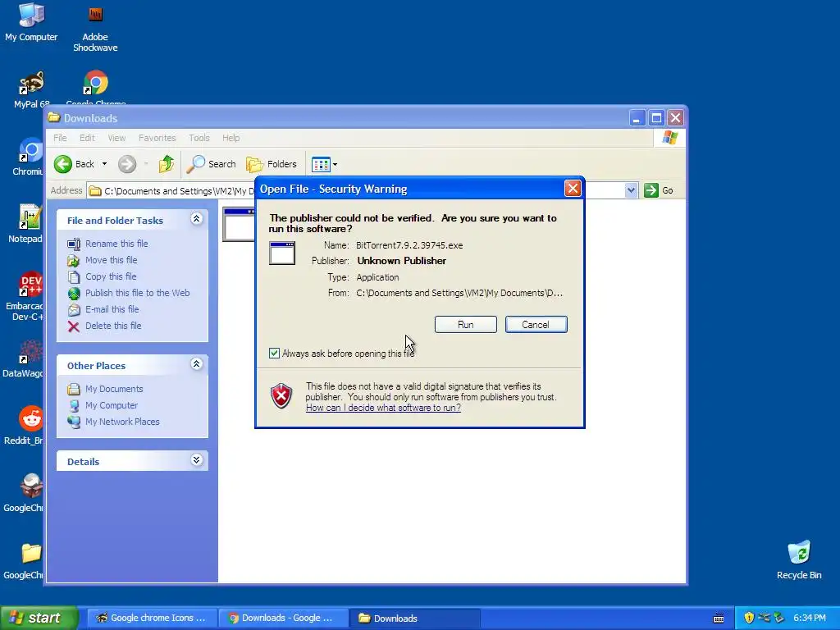Open the Help menu
This screenshot has width=840, height=630.
click(231, 138)
